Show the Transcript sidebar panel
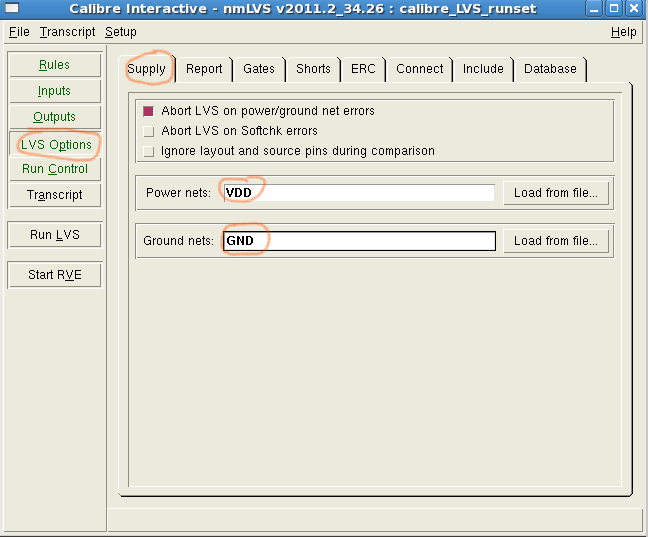 [x=54, y=195]
